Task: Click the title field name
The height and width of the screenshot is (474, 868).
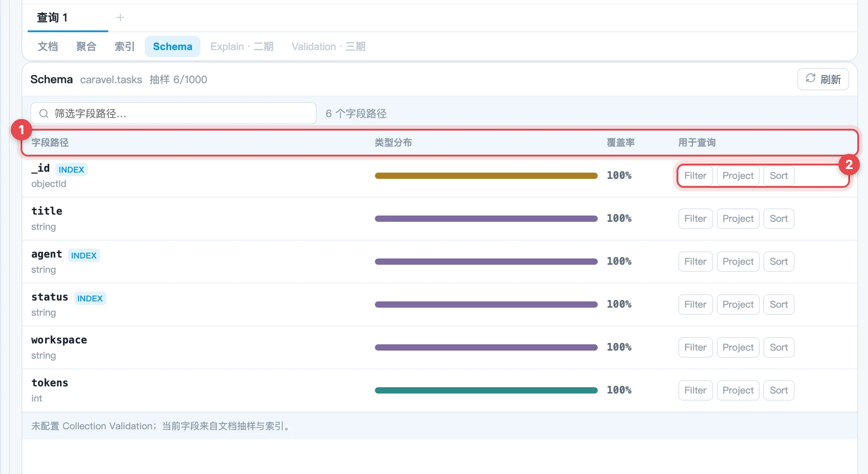Action: [47, 211]
